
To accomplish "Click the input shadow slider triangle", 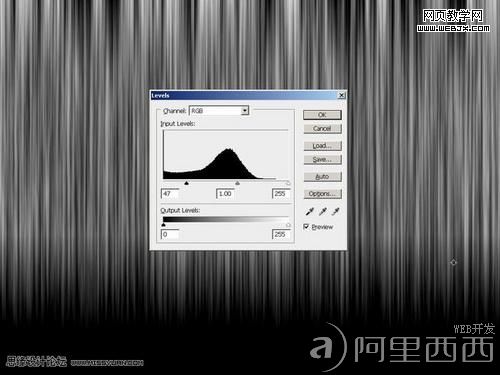I will (x=187, y=183).
